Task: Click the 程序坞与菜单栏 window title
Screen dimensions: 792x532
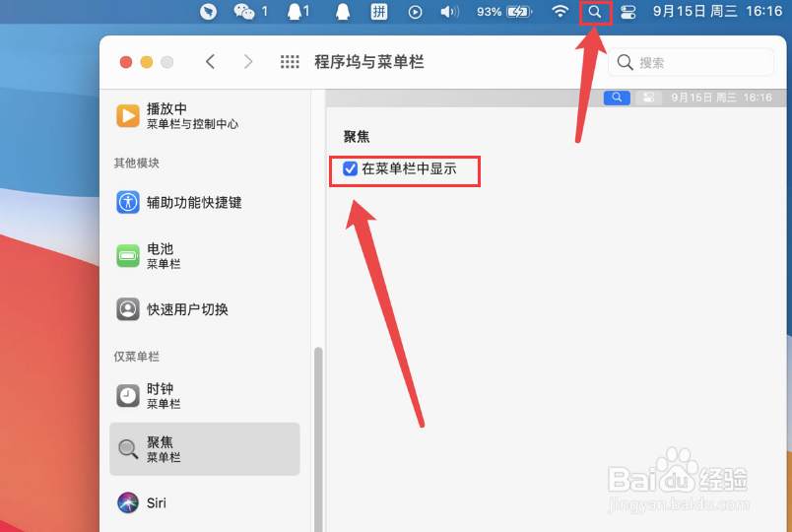Action: pos(368,62)
